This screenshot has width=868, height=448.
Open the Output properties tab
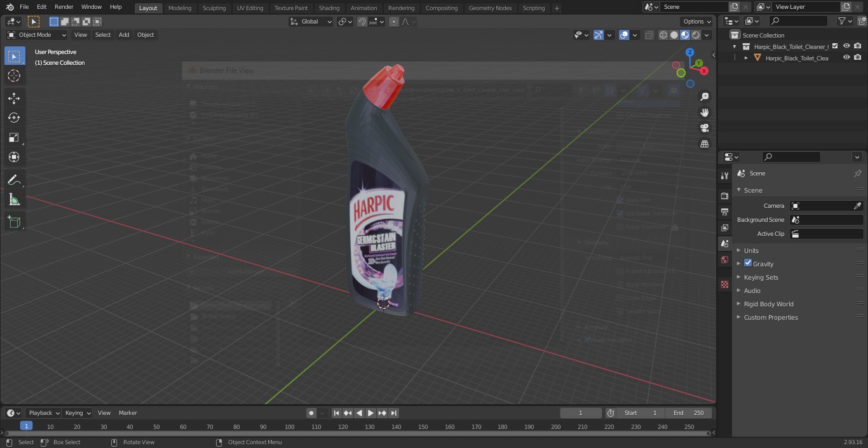click(724, 212)
